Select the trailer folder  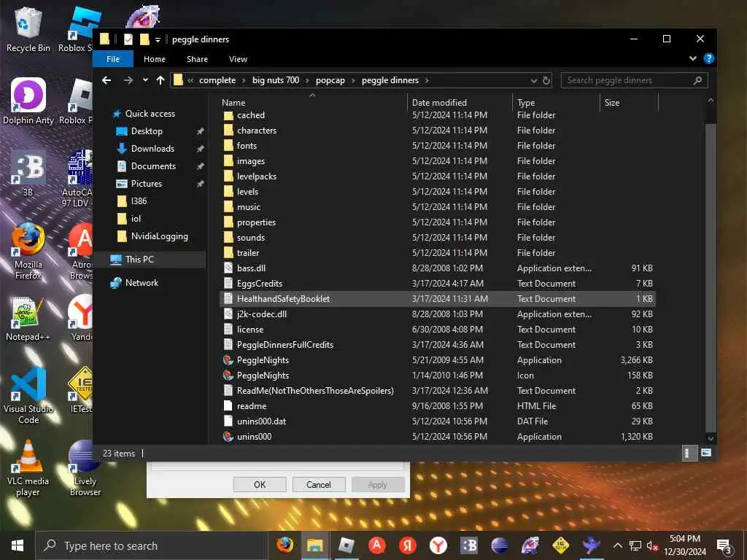point(248,253)
